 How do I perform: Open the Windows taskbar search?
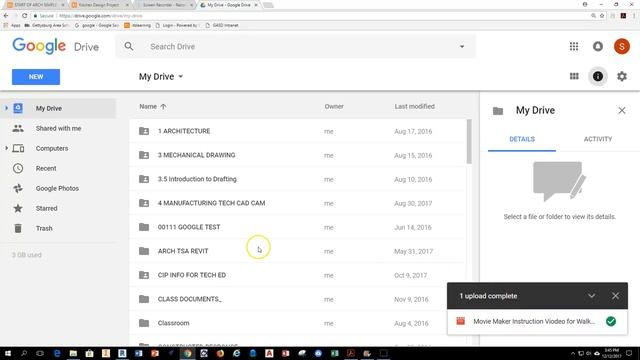(x=24, y=353)
